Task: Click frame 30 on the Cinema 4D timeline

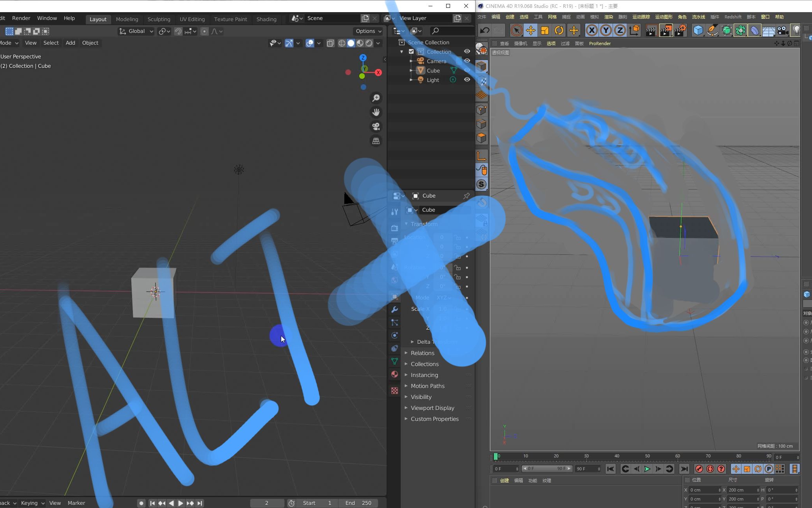Action: [586, 455]
